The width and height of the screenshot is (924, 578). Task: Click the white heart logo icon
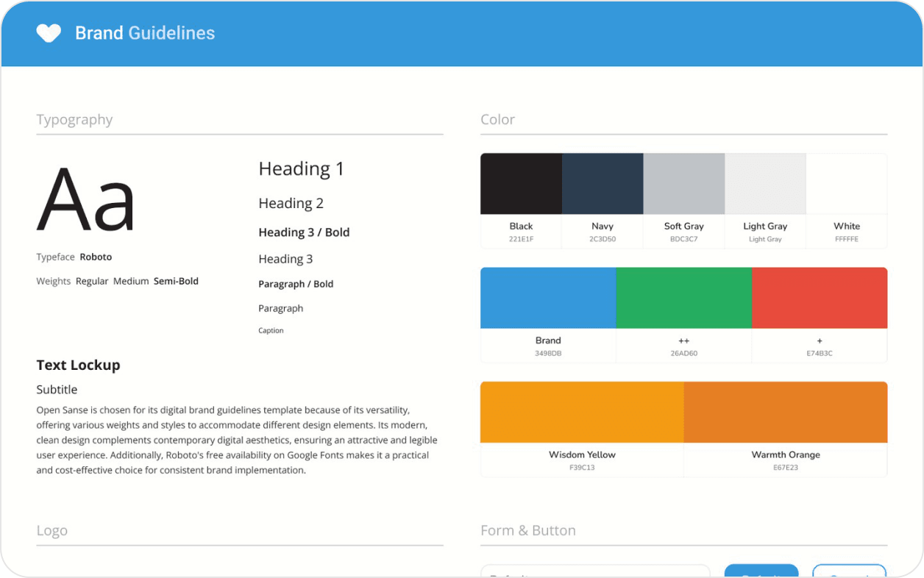49,33
